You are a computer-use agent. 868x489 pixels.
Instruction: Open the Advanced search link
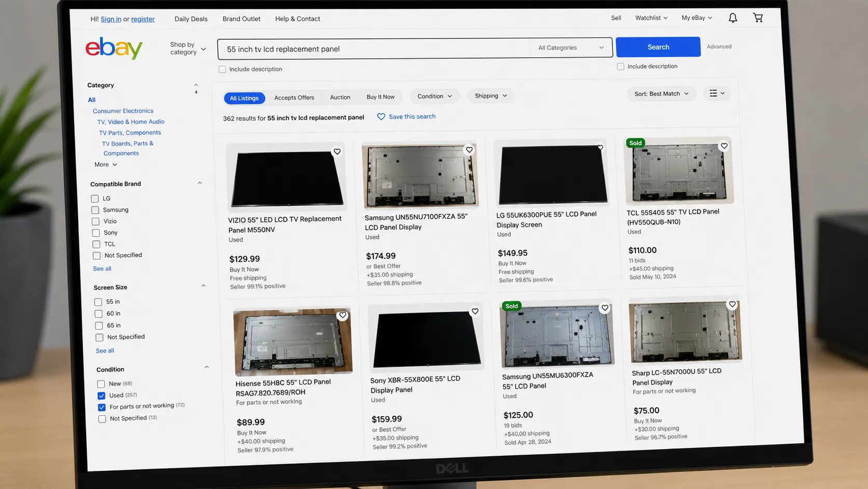[x=719, y=47]
